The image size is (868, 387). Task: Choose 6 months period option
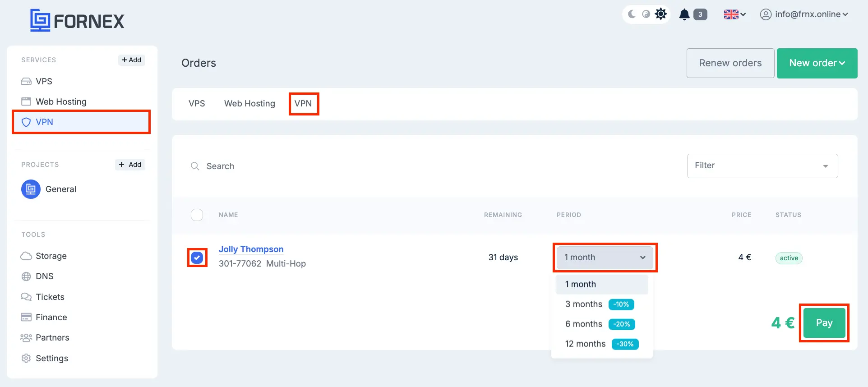pyautogui.click(x=602, y=324)
